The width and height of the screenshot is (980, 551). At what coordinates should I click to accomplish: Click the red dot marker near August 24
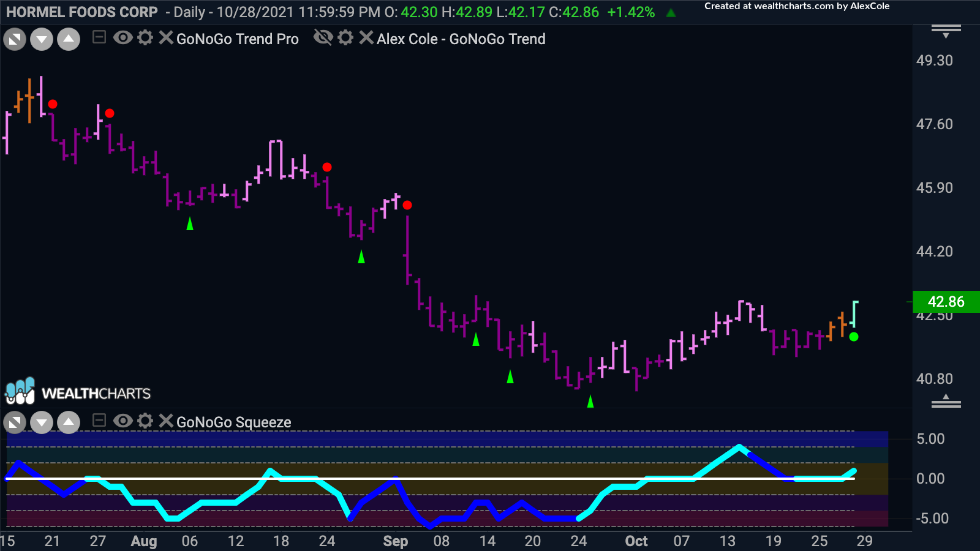327,167
